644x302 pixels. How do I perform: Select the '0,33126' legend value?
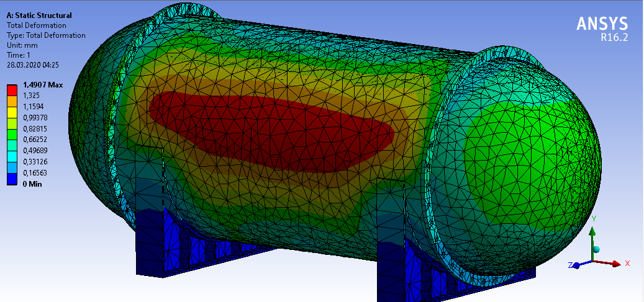point(35,162)
